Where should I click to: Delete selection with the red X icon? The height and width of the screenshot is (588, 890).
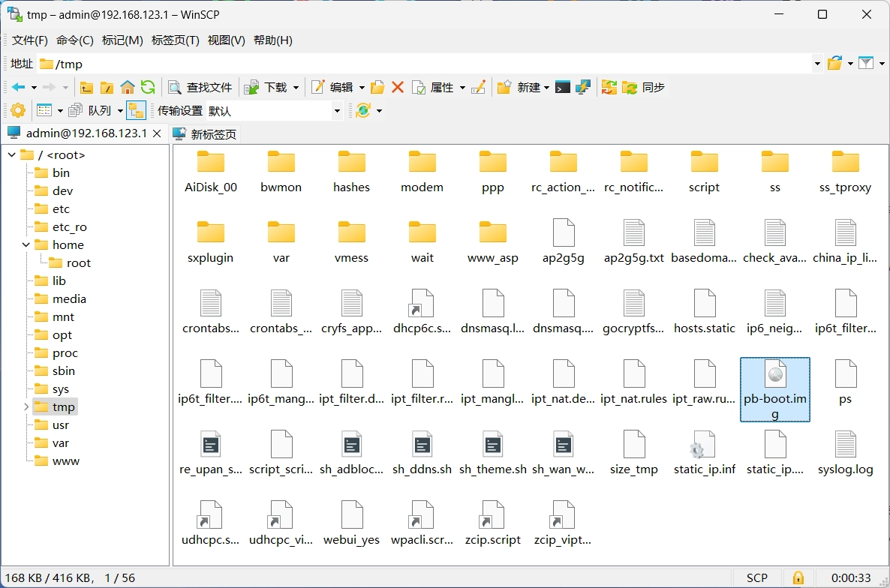click(x=397, y=87)
